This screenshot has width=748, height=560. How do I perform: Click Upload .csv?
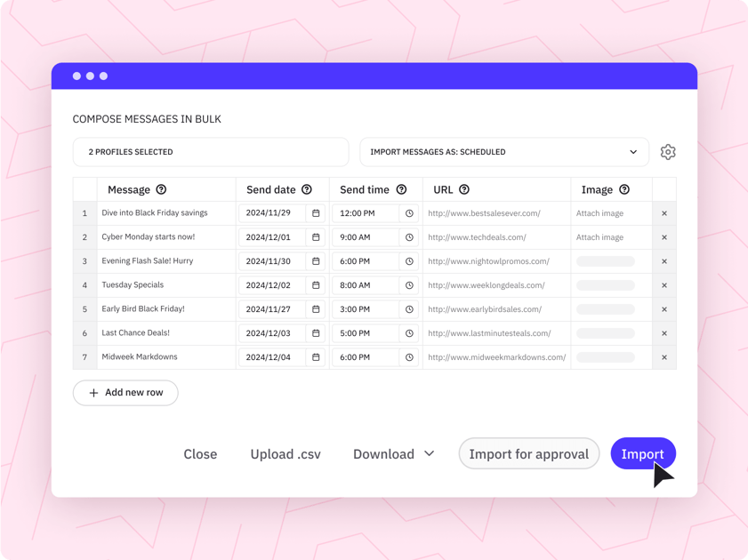tap(286, 453)
